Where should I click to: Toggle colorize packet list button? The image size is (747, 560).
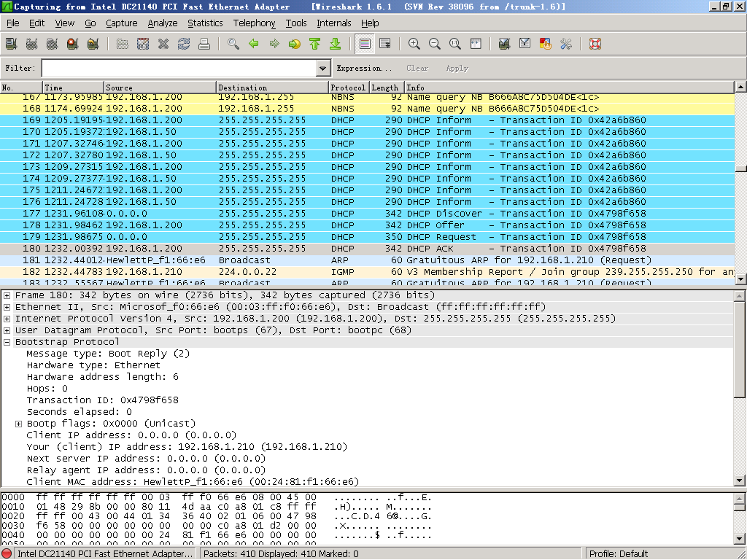(x=365, y=44)
